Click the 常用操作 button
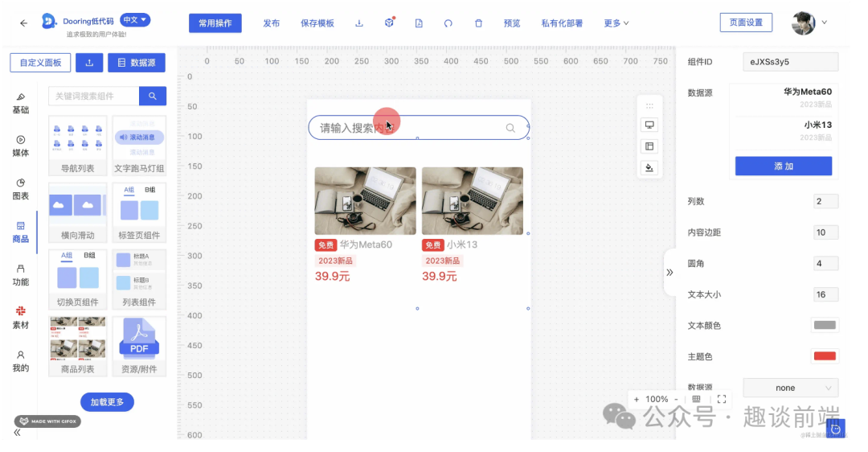The image size is (868, 452). (215, 23)
